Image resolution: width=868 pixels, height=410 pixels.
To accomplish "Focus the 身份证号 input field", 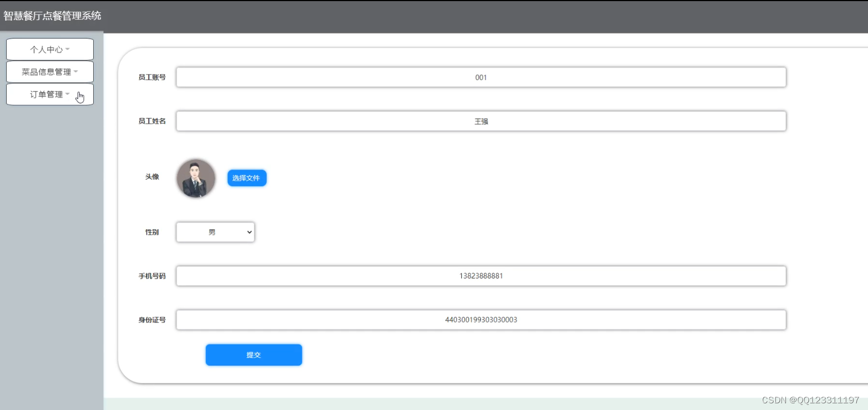I will tap(481, 320).
